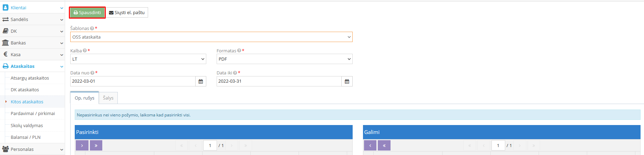Viewport: 644px width, 155px height.
Task: Click the Kalba help question icon
Action: 85,51
